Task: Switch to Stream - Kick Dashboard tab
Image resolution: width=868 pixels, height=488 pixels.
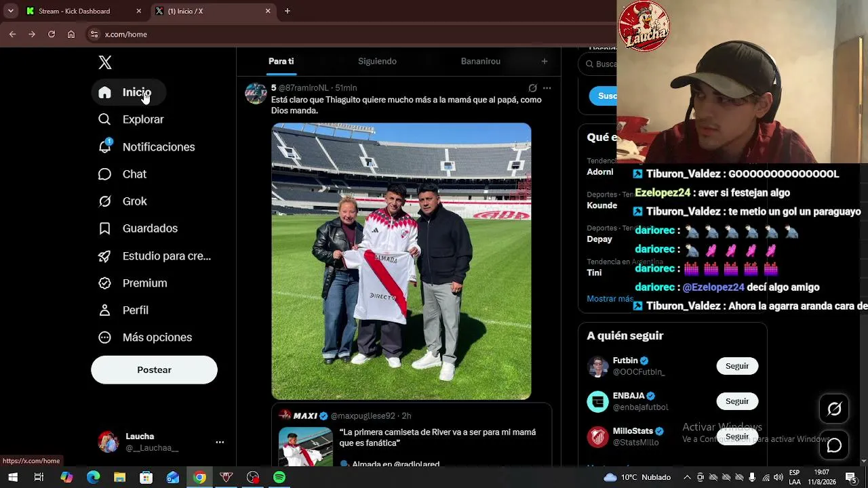Action: pos(83,11)
